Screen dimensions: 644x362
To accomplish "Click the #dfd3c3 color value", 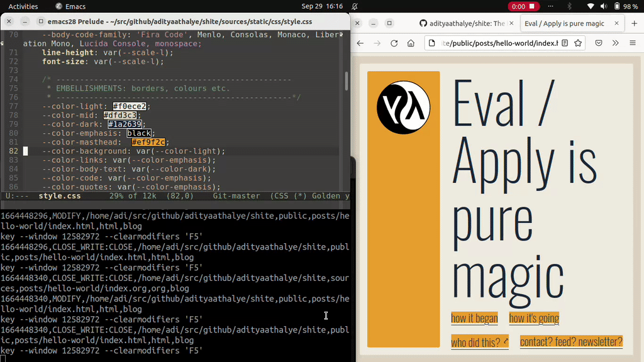I will coord(120,116).
